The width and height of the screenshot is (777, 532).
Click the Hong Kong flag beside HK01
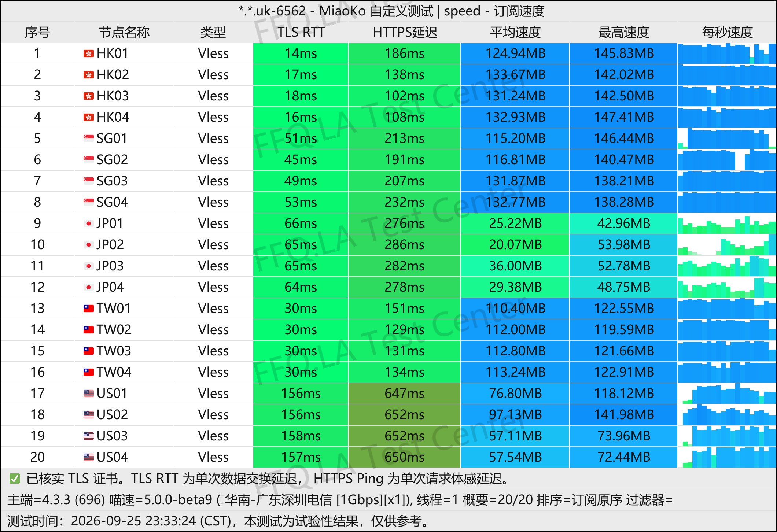(88, 53)
